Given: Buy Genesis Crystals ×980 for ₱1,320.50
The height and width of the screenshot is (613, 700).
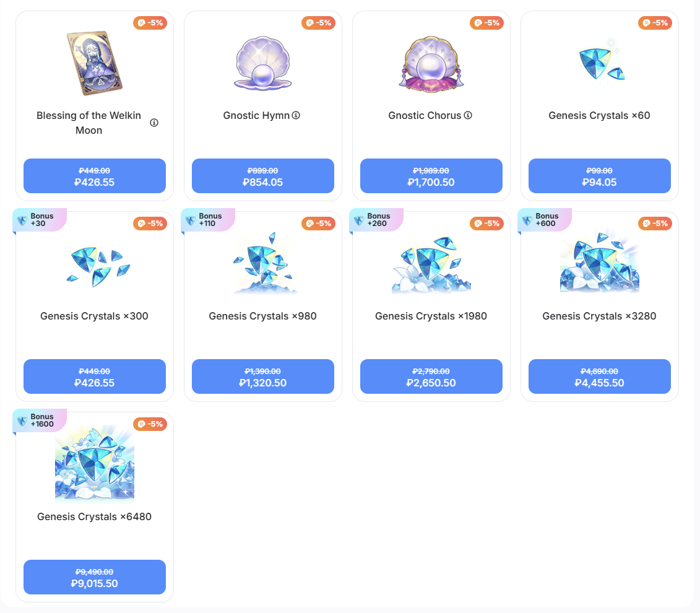Looking at the screenshot, I should pyautogui.click(x=263, y=376).
